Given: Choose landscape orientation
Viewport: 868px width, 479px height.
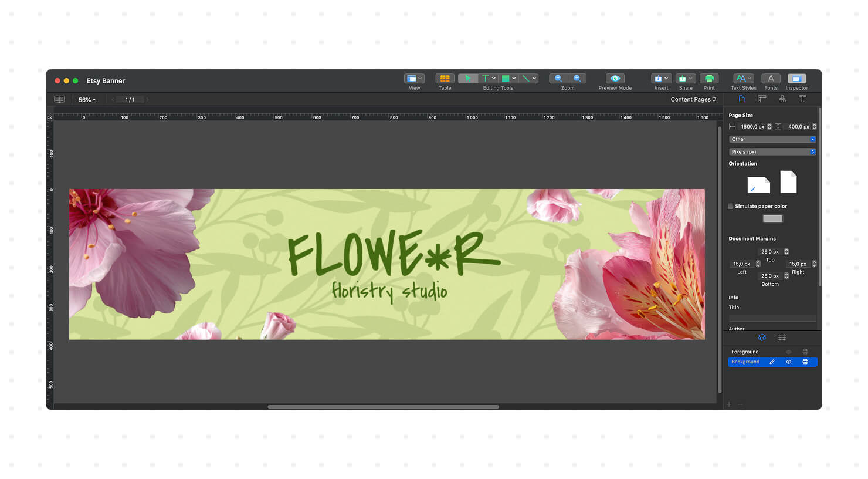Looking at the screenshot, I should pyautogui.click(x=759, y=185).
